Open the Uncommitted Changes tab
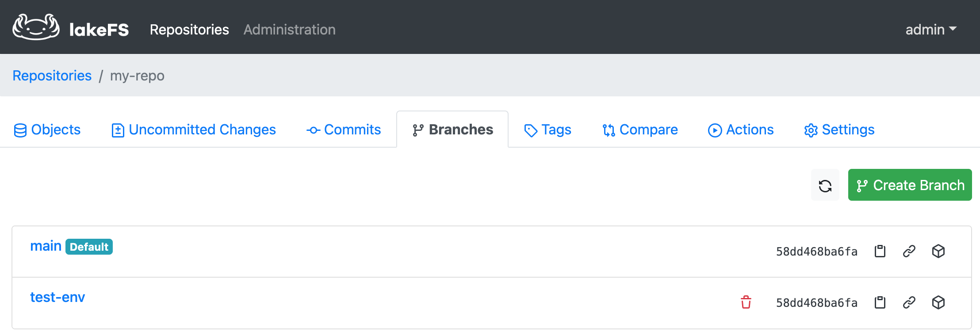Screen dimensions: 980x336 [194, 130]
